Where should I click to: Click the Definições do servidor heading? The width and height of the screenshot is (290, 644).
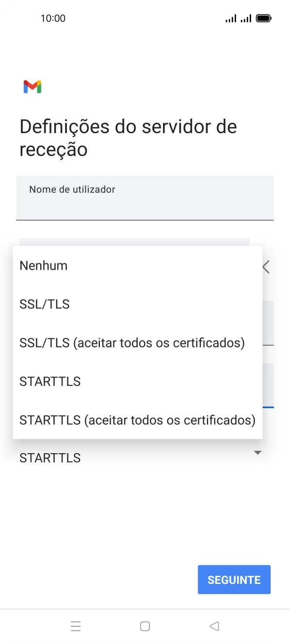128,138
